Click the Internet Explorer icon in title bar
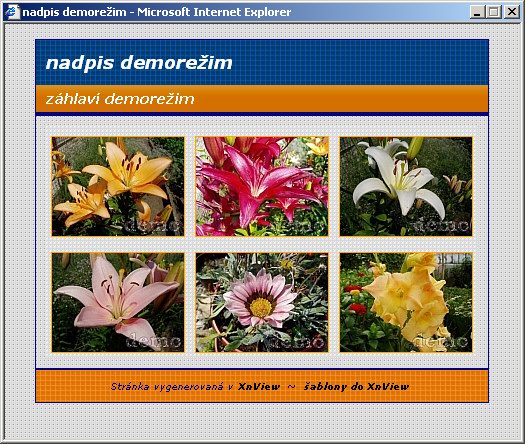 [13, 12]
